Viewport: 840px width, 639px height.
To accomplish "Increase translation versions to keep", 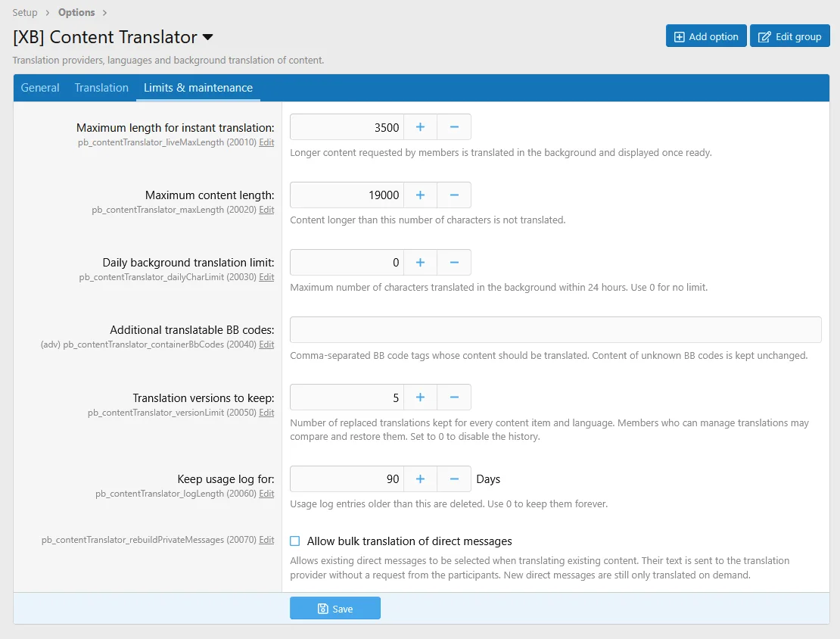I will click(421, 397).
